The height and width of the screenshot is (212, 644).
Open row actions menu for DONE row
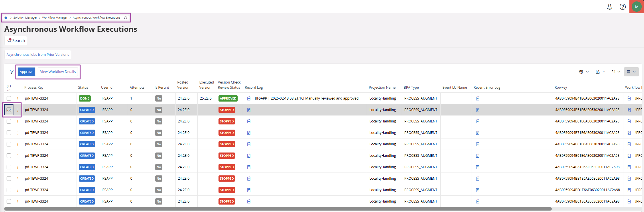pyautogui.click(x=18, y=98)
